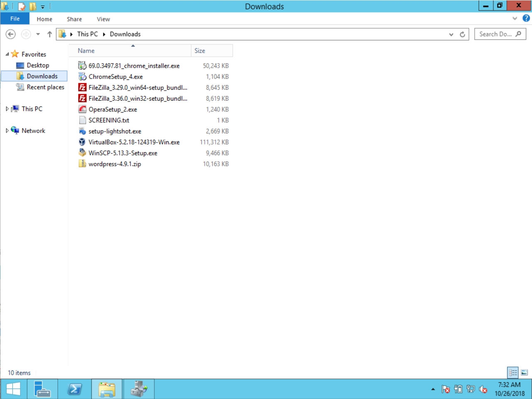Click the 111,312 KB size cell
The width and height of the screenshot is (532, 399).
[x=214, y=142]
